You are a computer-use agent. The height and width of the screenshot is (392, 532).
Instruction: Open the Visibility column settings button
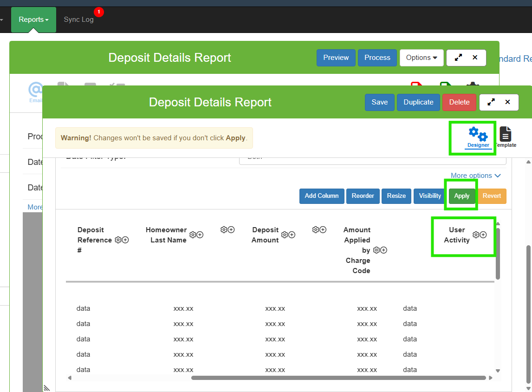coord(430,196)
